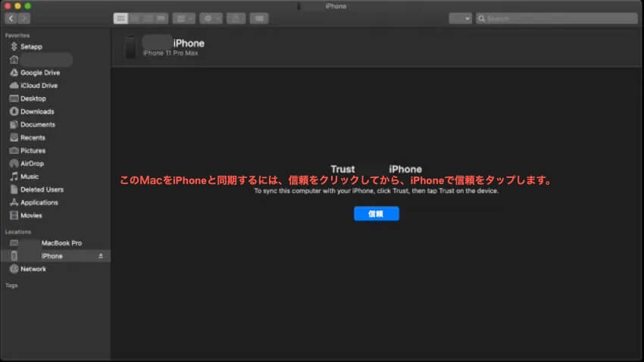Open Movies folder in sidebar
This screenshot has width=644, height=362.
pos(31,216)
